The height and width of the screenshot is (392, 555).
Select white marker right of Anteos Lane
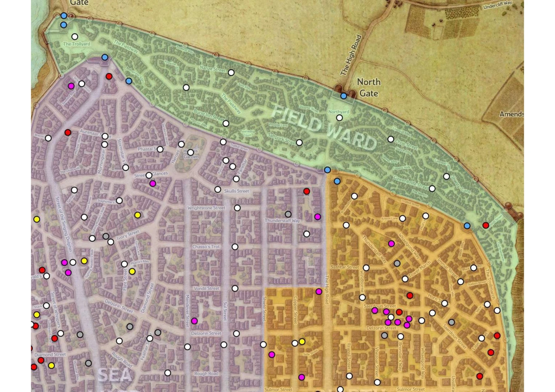coord(402,218)
